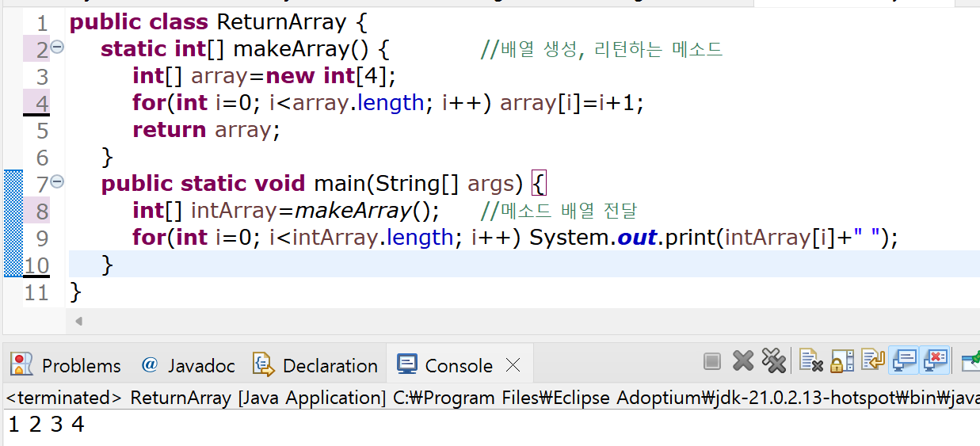Toggle Show Console on Standard Error change
This screenshot has height=446, width=980.
click(x=935, y=361)
